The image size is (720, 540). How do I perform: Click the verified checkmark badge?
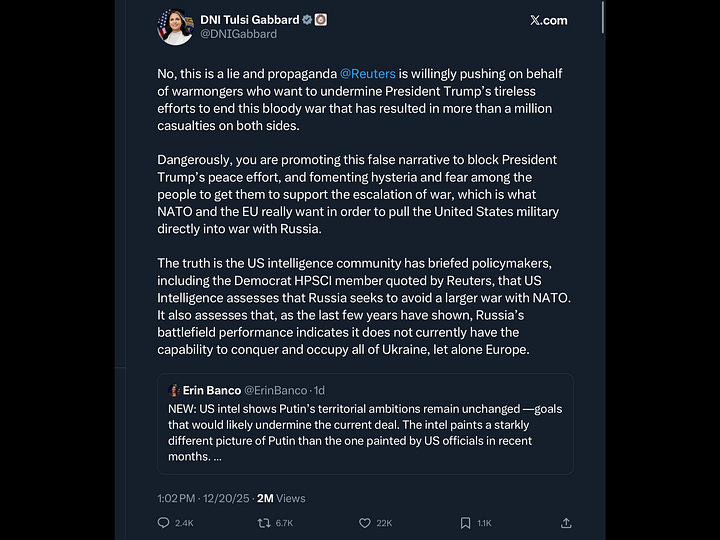[307, 19]
